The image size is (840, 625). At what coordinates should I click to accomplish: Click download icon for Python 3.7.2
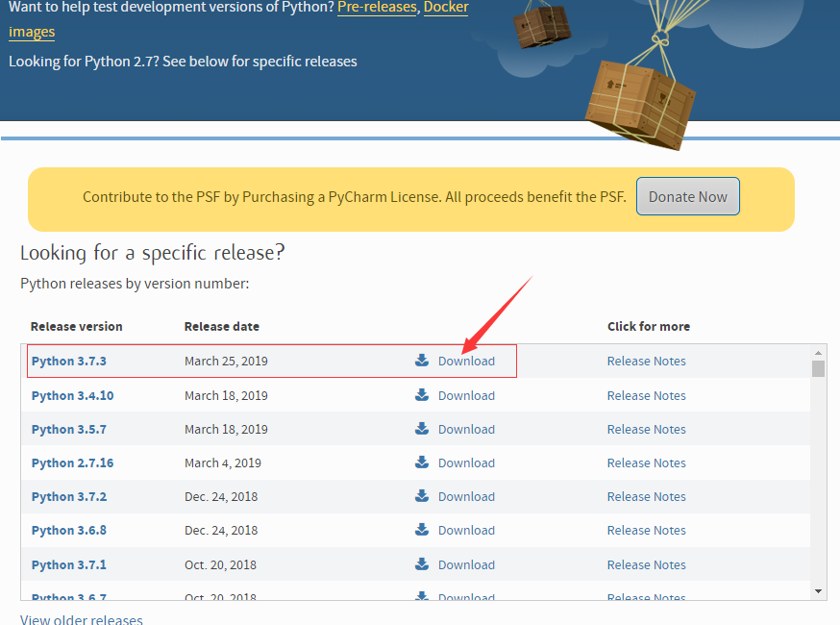tap(422, 496)
